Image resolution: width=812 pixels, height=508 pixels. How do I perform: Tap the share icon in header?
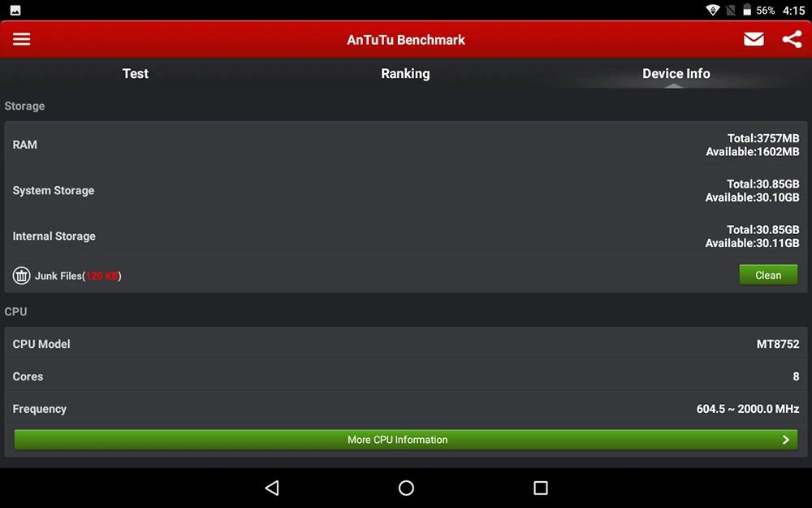(792, 39)
